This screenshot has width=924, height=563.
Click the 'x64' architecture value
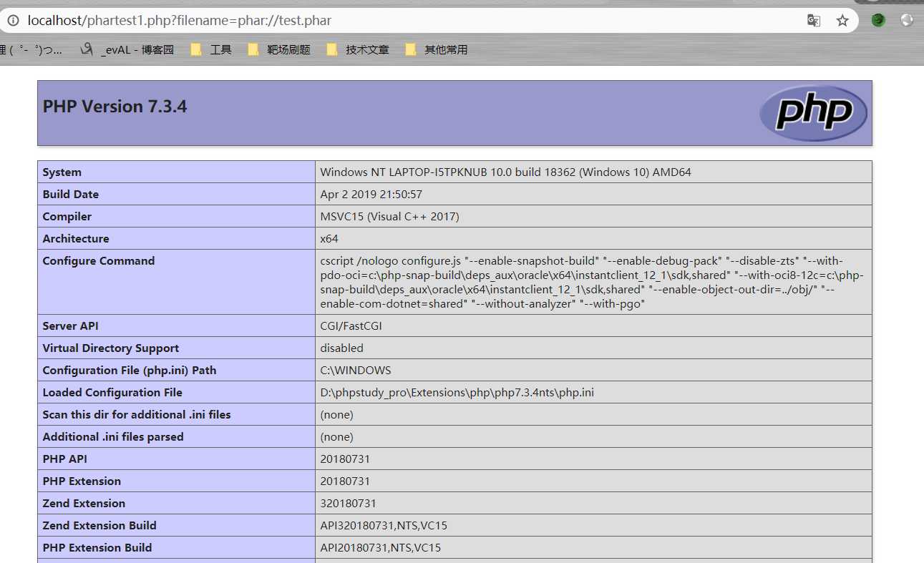coord(329,239)
